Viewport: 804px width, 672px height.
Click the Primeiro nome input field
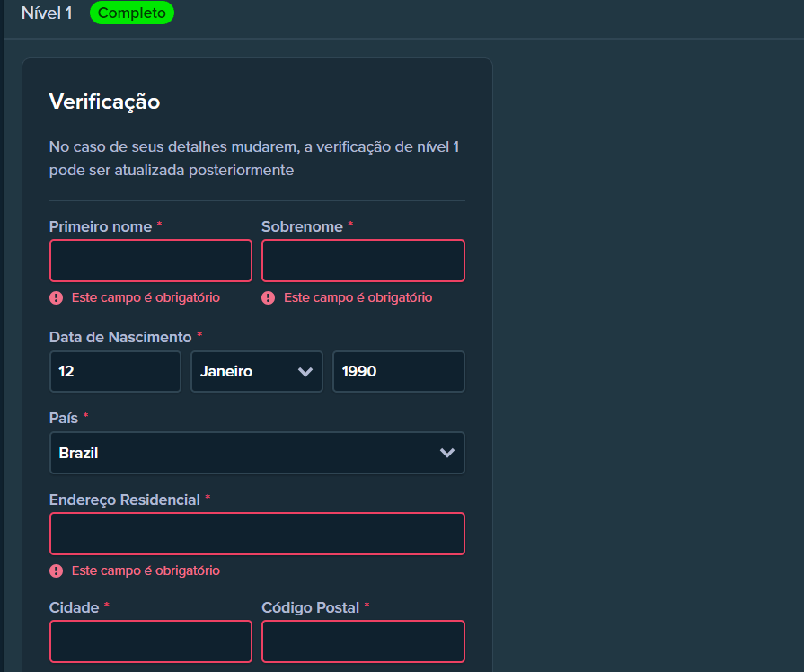[x=151, y=261]
